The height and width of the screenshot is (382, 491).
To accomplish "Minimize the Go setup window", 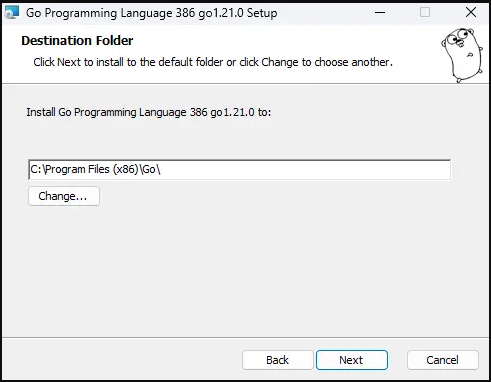I will tap(380, 13).
